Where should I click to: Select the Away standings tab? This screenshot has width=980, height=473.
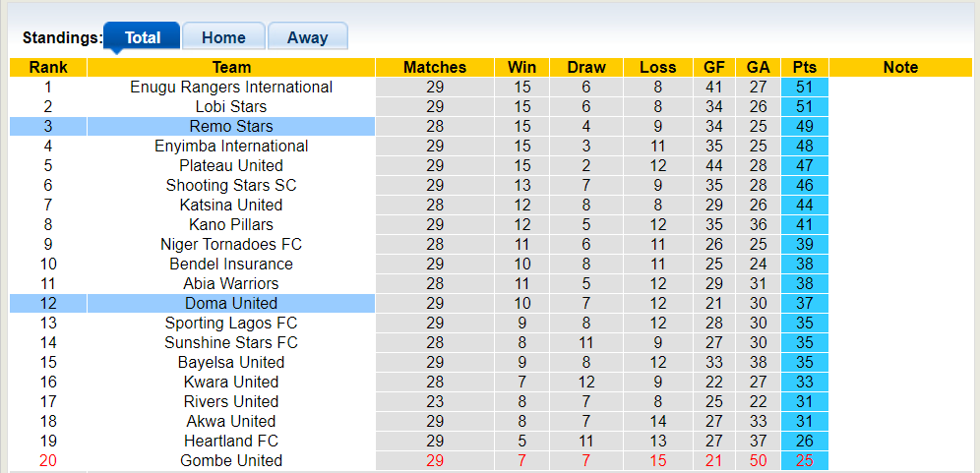click(307, 37)
